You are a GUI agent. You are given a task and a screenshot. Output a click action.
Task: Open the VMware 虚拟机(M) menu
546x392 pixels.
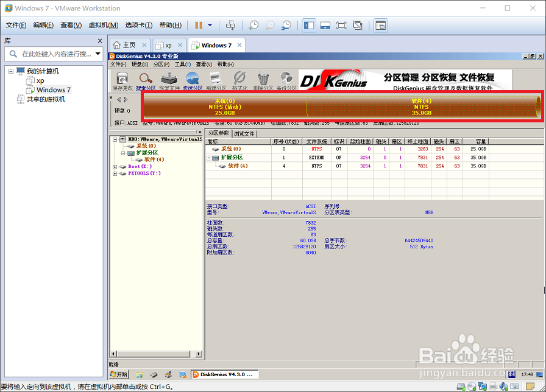(x=104, y=26)
